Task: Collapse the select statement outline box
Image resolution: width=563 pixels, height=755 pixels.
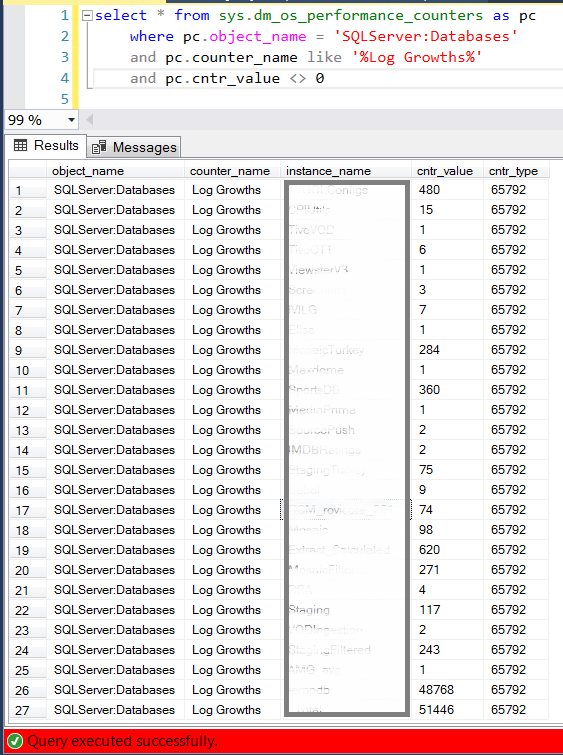Action: pos(87,16)
